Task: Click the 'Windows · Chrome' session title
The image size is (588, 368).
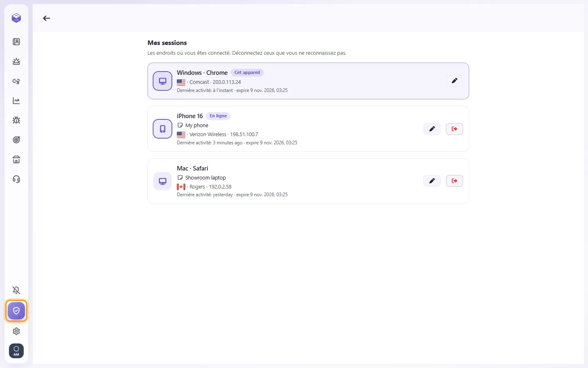Action: [202, 73]
